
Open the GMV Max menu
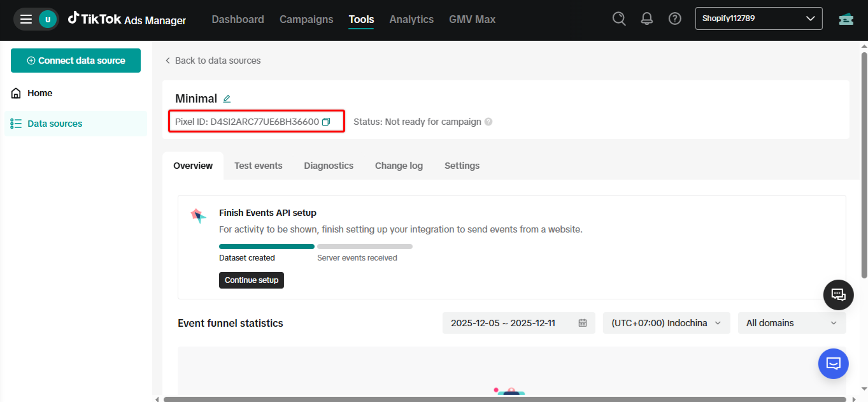click(x=472, y=19)
